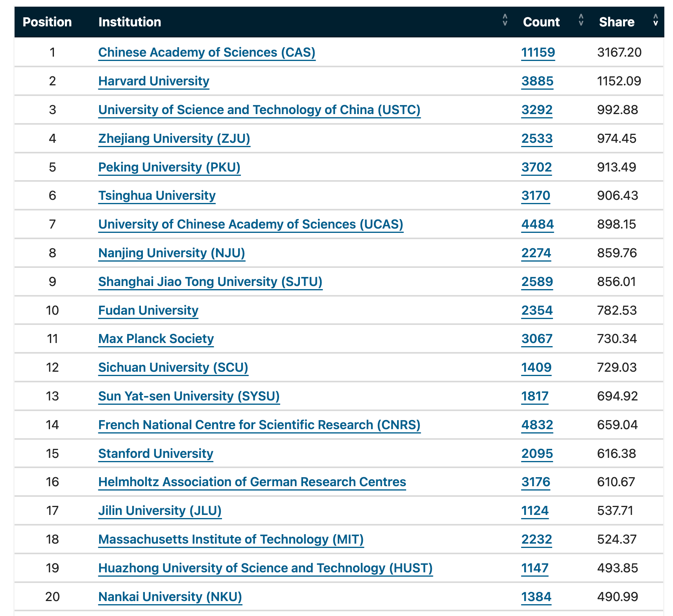Viewport: 673px width, 616px height.
Task: Click count 3067 for Max Planck Society
Action: point(537,339)
